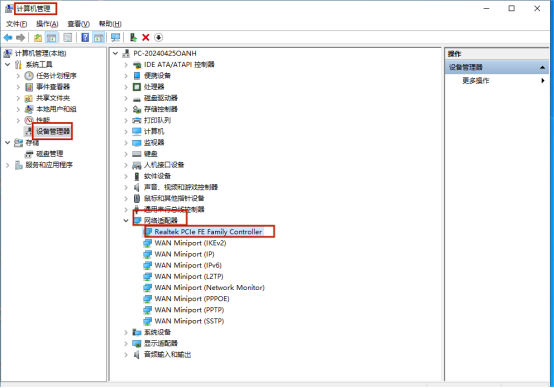Viewport: 554px width, 388px height.
Task: Collapse 设备管理器 section in actions pane
Action: click(542, 67)
